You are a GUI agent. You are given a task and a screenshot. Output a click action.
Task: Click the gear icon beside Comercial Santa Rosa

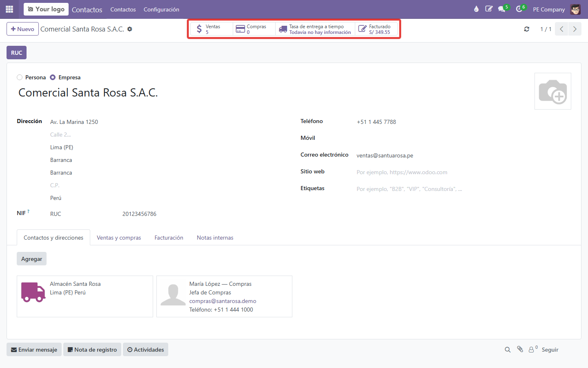[x=130, y=29]
